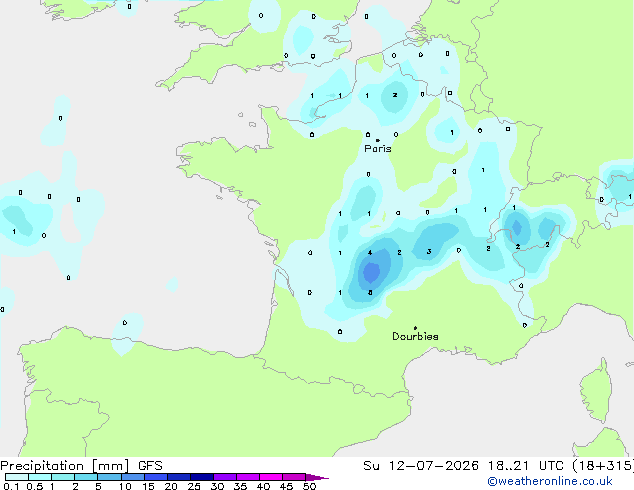Click the over-50 mm legend arrow tip
The image size is (634, 490).
point(317,477)
